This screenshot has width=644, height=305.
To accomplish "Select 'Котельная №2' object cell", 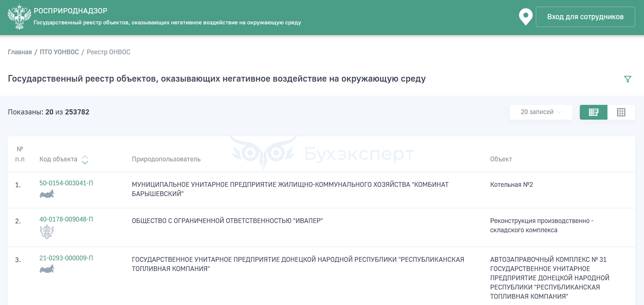I will tap(512, 185).
